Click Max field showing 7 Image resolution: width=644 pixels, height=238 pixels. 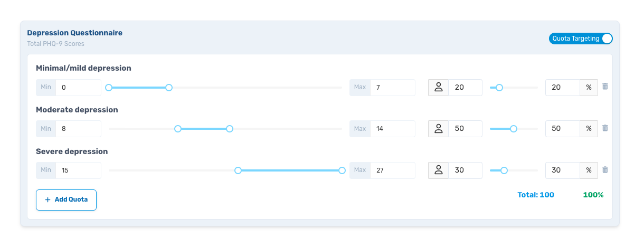pos(392,87)
